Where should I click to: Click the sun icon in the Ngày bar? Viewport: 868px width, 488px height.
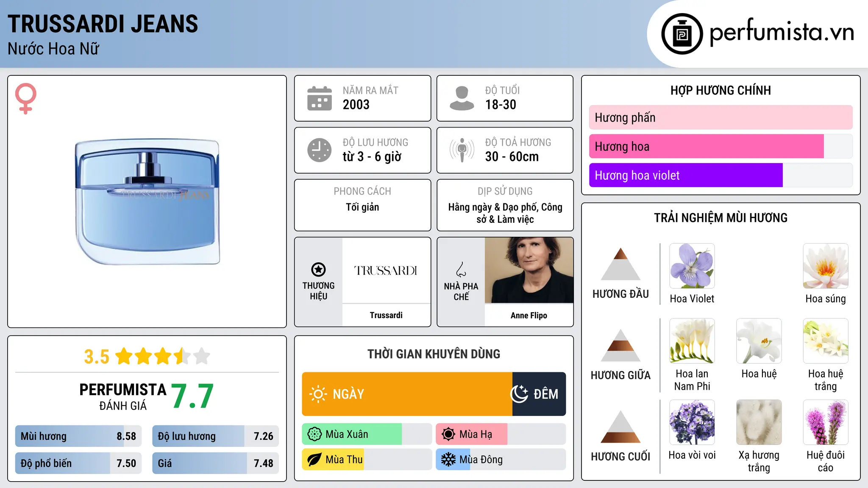[x=318, y=394]
